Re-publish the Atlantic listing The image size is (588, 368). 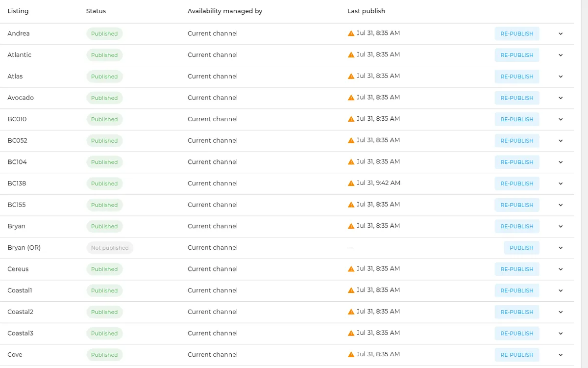coord(517,55)
